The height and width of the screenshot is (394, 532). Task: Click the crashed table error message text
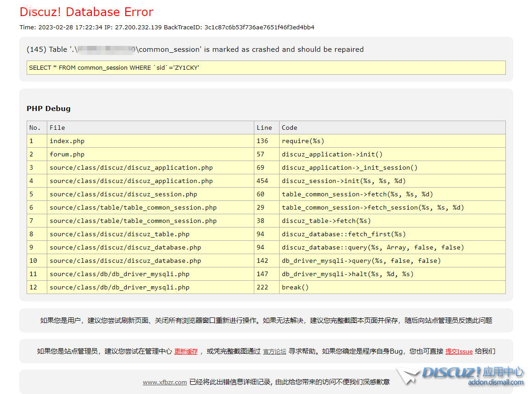pos(195,49)
